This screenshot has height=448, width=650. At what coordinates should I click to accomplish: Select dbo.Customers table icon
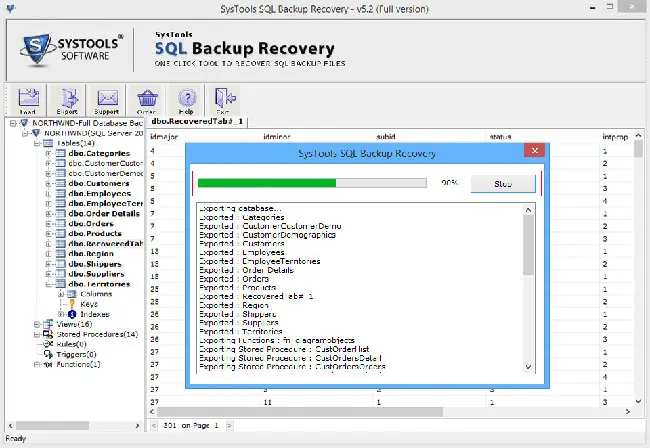click(x=61, y=183)
